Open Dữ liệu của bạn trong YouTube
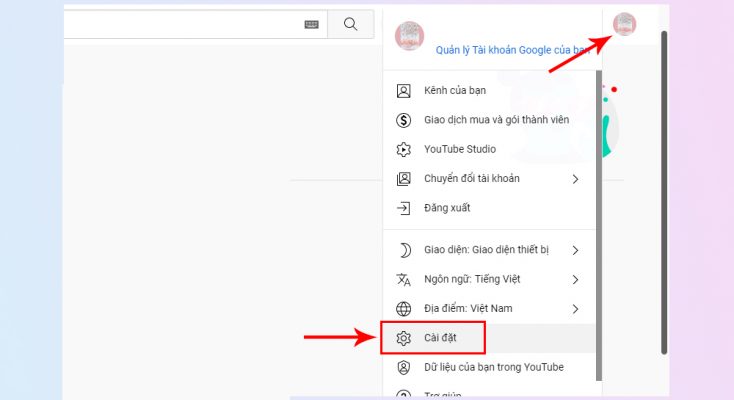 pos(489,368)
